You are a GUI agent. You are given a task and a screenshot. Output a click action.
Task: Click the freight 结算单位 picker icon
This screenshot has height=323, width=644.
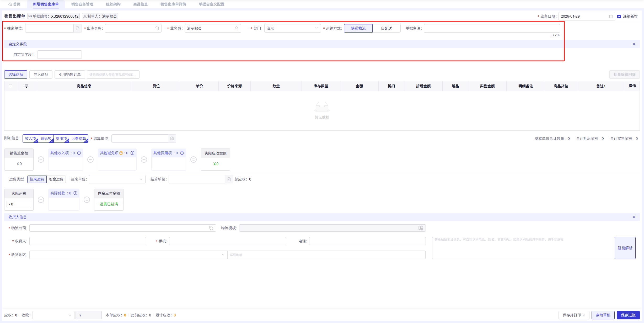pyautogui.click(x=229, y=179)
